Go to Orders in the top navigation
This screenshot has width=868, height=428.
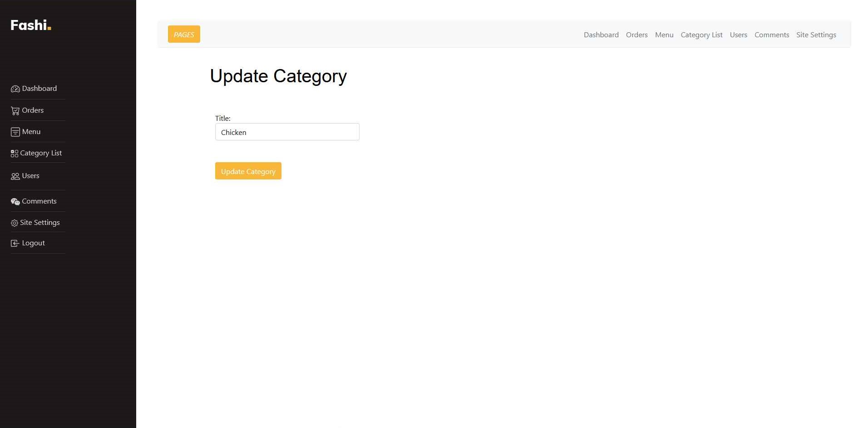point(636,35)
